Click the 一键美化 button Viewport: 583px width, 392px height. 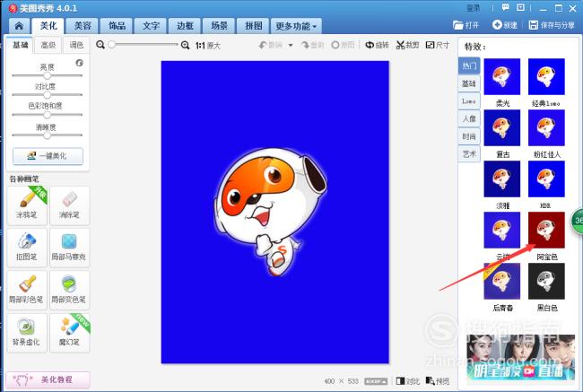coord(48,156)
